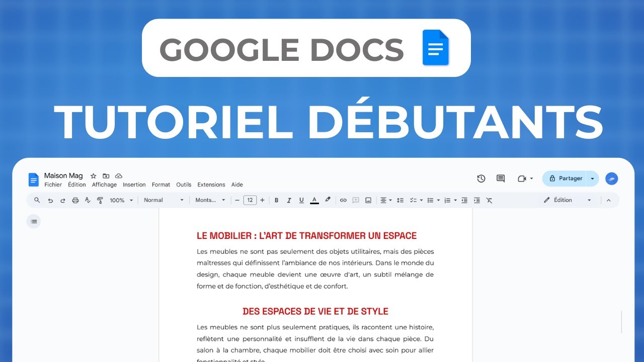Open the Édition menu
644x362 pixels.
77,185
